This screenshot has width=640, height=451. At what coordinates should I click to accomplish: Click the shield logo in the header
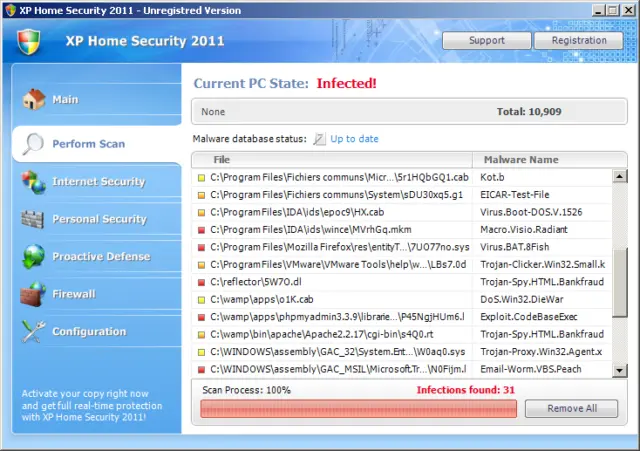tap(29, 41)
